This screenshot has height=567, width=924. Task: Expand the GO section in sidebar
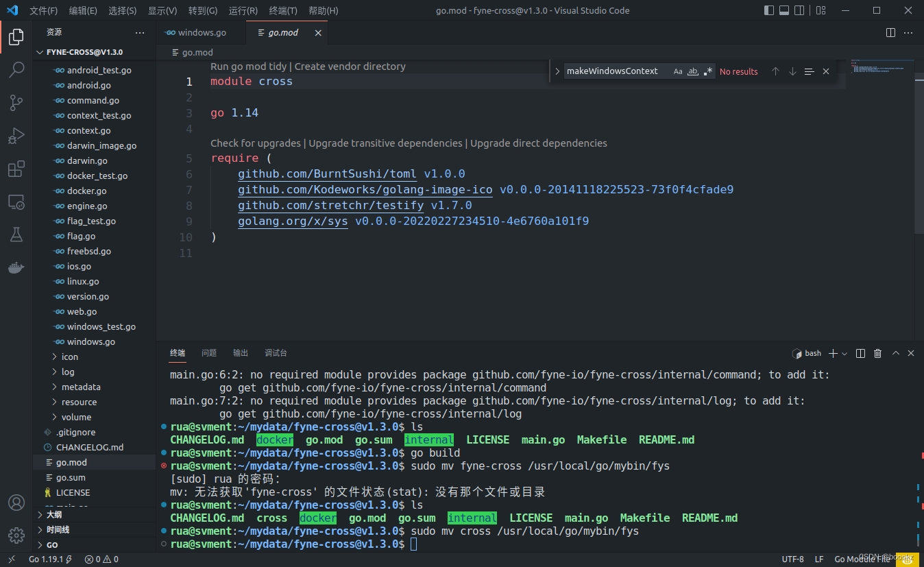coord(94,545)
